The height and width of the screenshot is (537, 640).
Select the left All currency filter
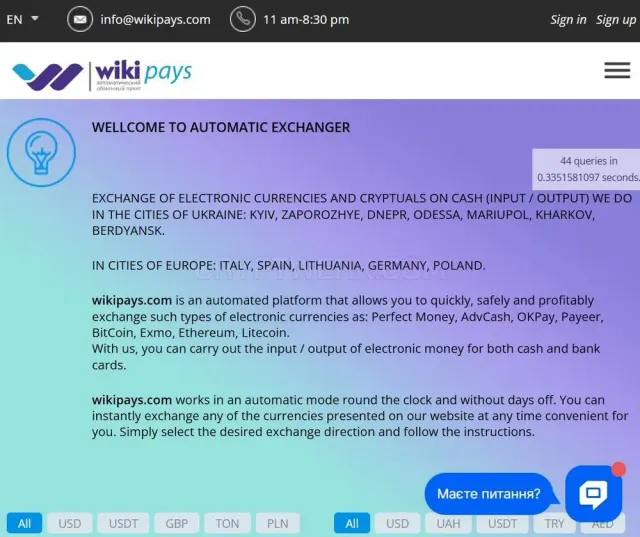pos(24,523)
